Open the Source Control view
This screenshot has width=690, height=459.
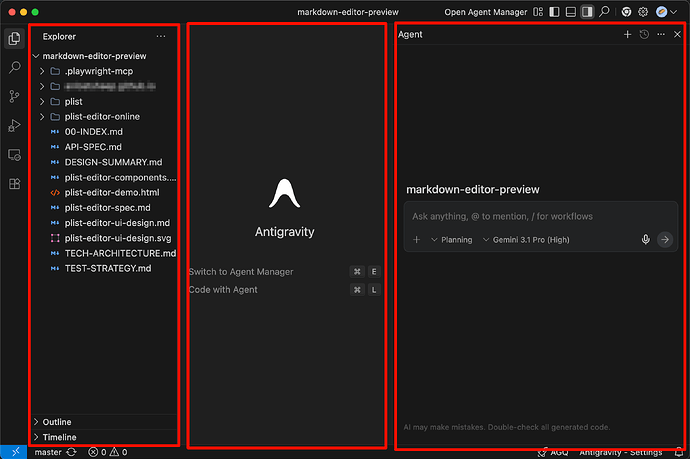(14, 96)
